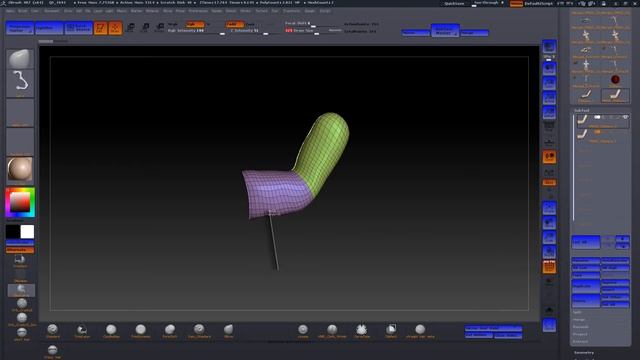Select the white main color swatch
Screen dimensions: 640x360
[27, 231]
